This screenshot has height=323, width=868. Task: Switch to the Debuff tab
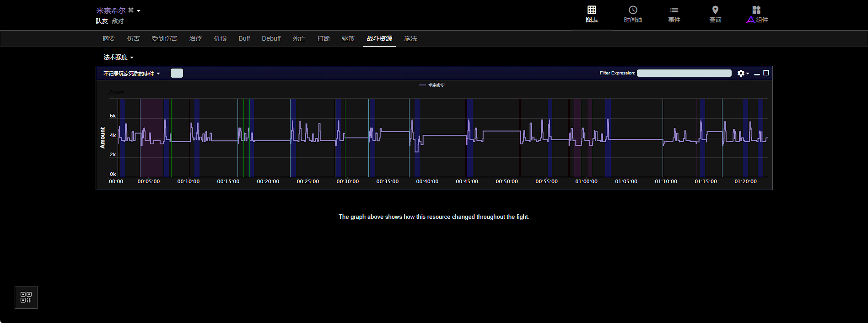coord(271,38)
